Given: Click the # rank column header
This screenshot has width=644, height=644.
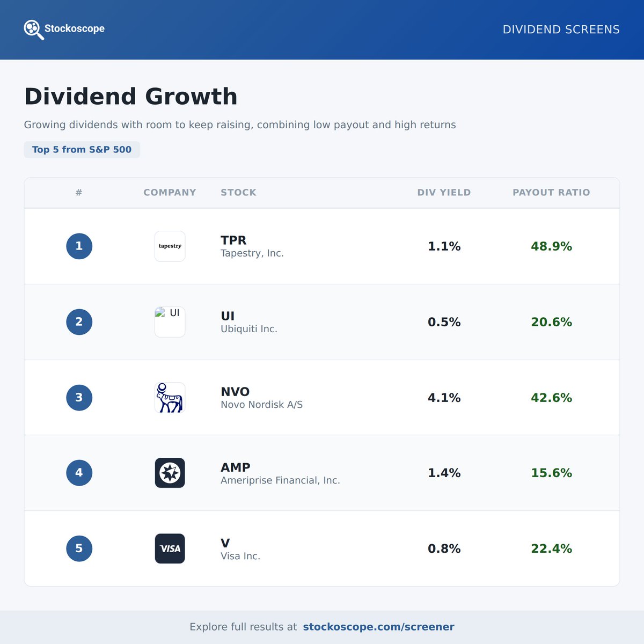Looking at the screenshot, I should [x=79, y=193].
